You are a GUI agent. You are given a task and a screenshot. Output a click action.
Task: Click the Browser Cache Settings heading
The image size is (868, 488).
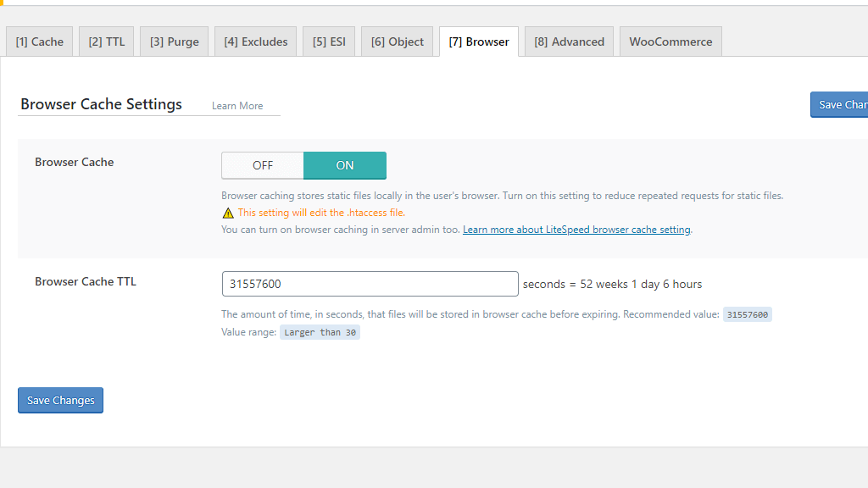(102, 104)
